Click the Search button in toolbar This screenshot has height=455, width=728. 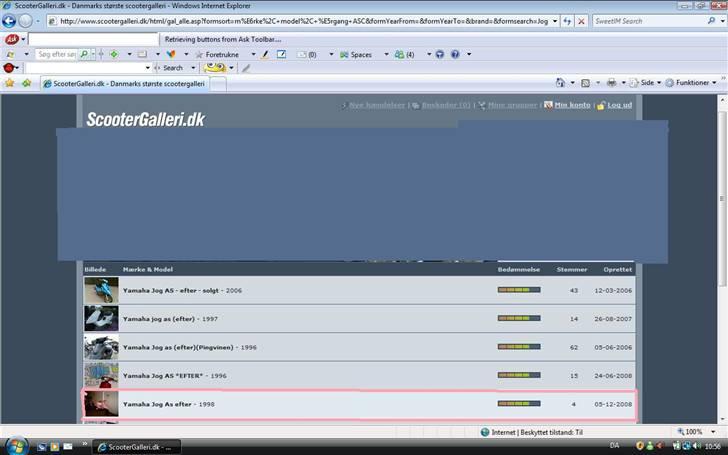(172, 68)
